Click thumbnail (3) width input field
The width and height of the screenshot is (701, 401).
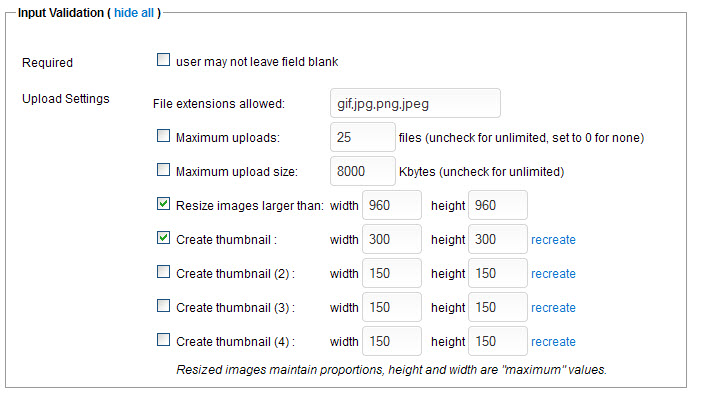tap(392, 307)
